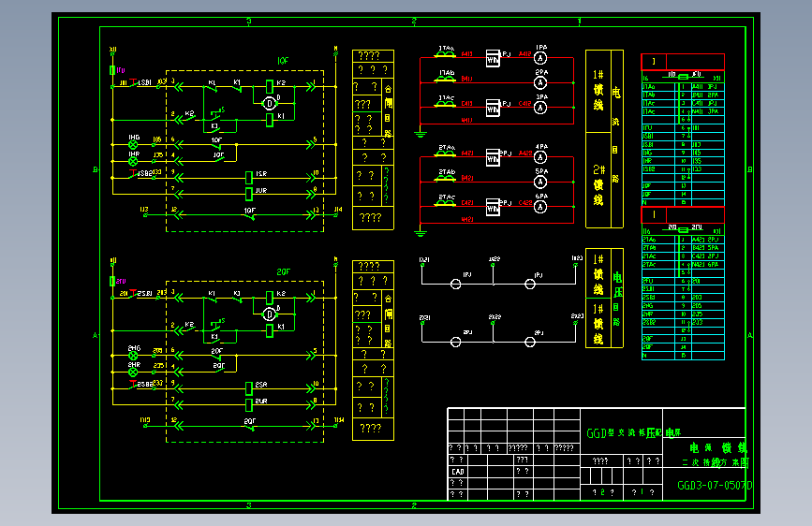Click the 2PA ammeter symbol
The width and height of the screenshot is (812, 526).
(x=540, y=83)
